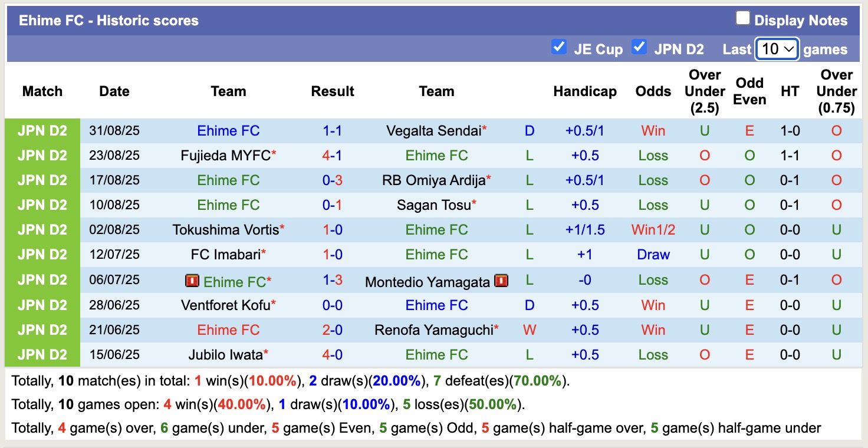
Task: Uncheck the JPN D2 filter checkbox
Action: click(639, 47)
